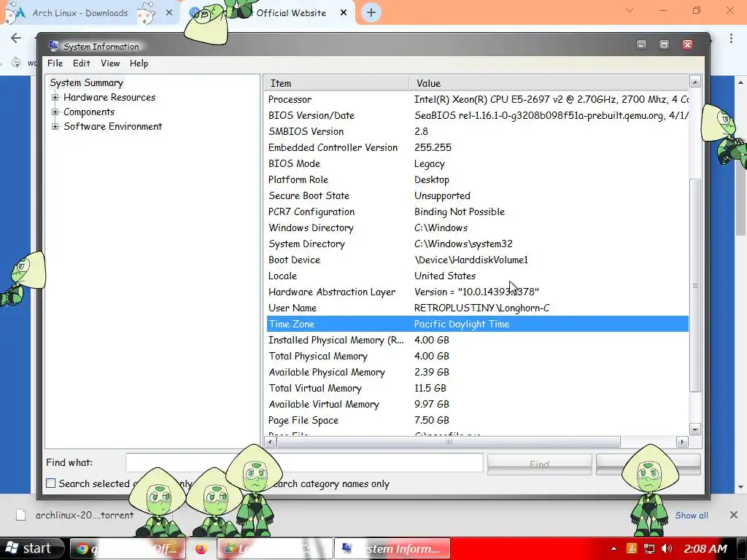Select the Processor row
Image resolution: width=747 pixels, height=560 pixels.
(476, 99)
